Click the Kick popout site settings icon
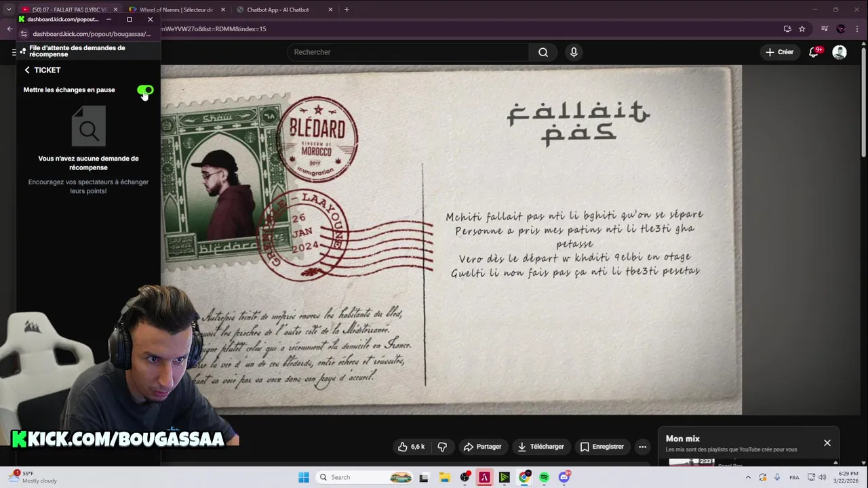The height and width of the screenshot is (488, 868). pos(23,34)
